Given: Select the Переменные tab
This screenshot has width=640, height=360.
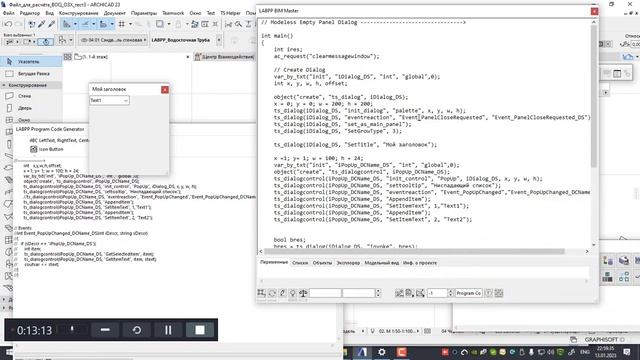Looking at the screenshot, I should point(274,262).
